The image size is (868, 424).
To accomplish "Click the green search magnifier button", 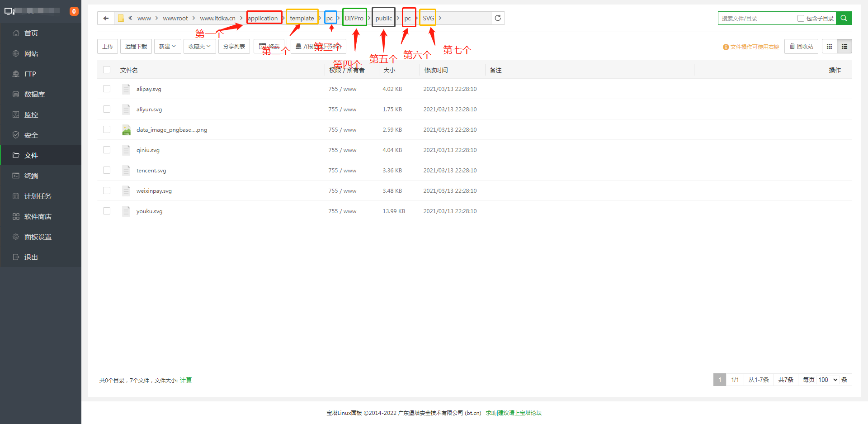I will (x=844, y=18).
